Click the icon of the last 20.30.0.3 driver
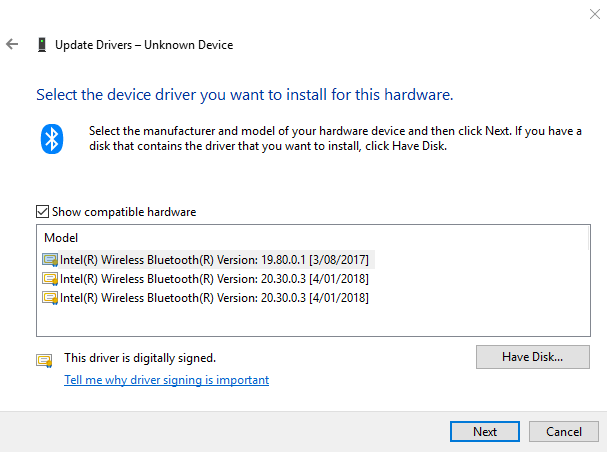 [x=50, y=298]
